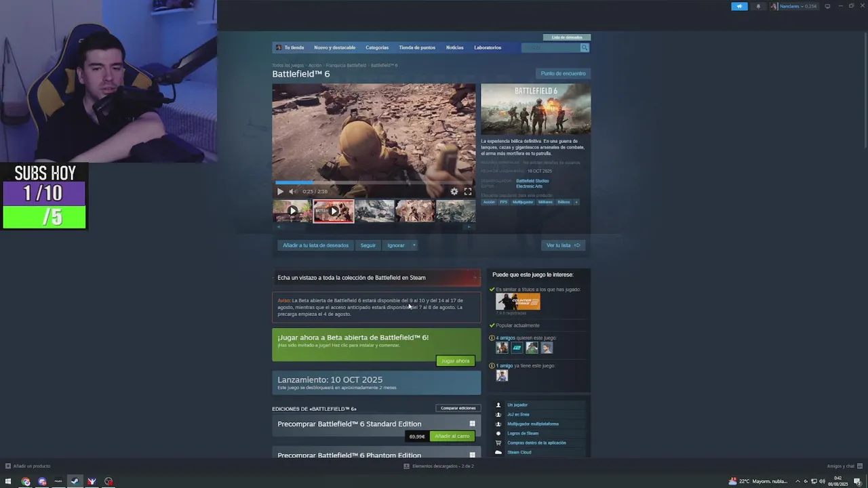Click Battlefield 6 header capsule image
Screen dimensions: 868x488
pyautogui.click(x=536, y=109)
